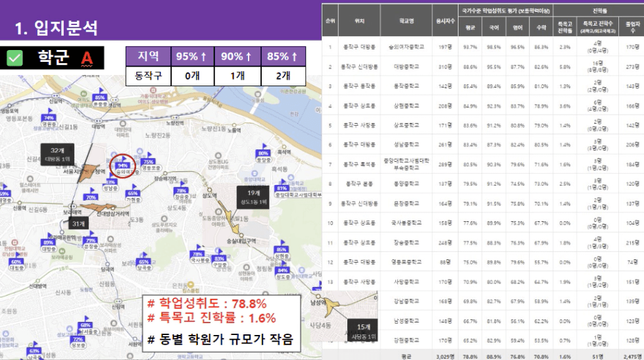Click the 1. 입지분석 slide title

tap(57, 28)
